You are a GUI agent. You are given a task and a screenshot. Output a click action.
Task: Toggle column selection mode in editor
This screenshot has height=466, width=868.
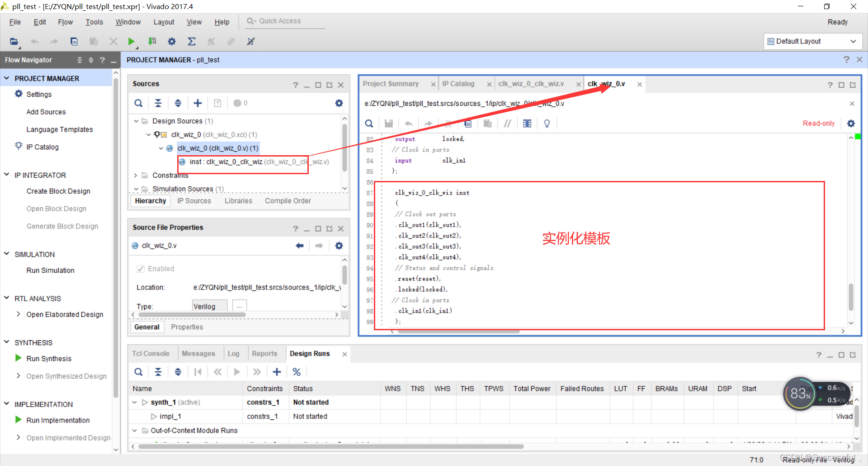[527, 124]
